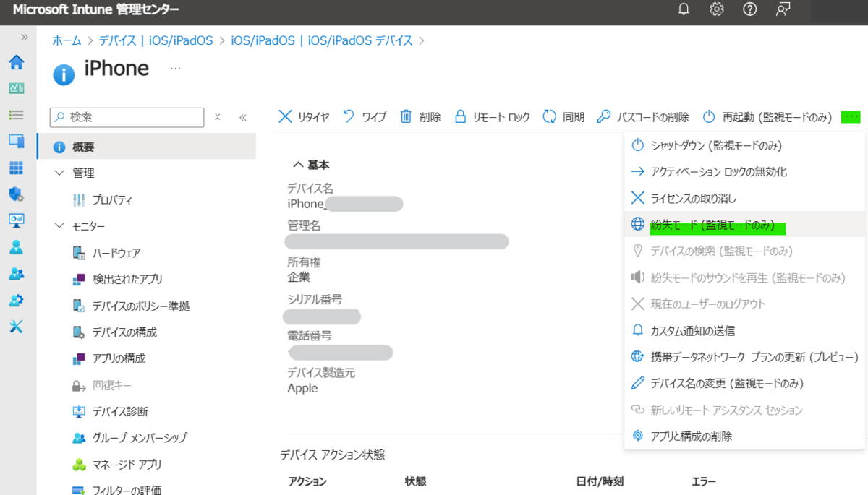The width and height of the screenshot is (868, 495).
Task: Open Devices monitor icon in left rail
Action: 16,141
